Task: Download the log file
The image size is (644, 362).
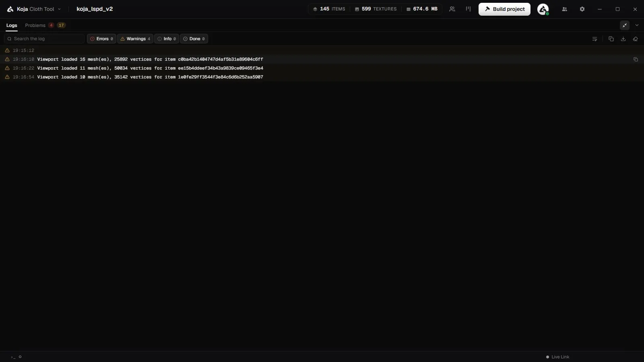Action: [623, 39]
